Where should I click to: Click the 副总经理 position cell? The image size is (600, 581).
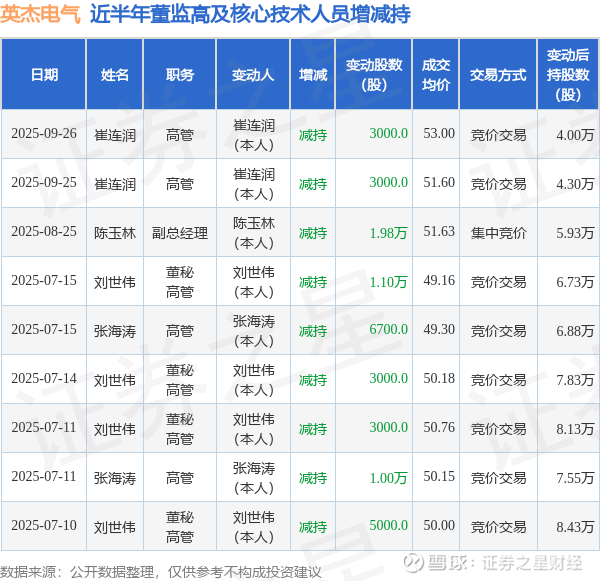tap(179, 233)
